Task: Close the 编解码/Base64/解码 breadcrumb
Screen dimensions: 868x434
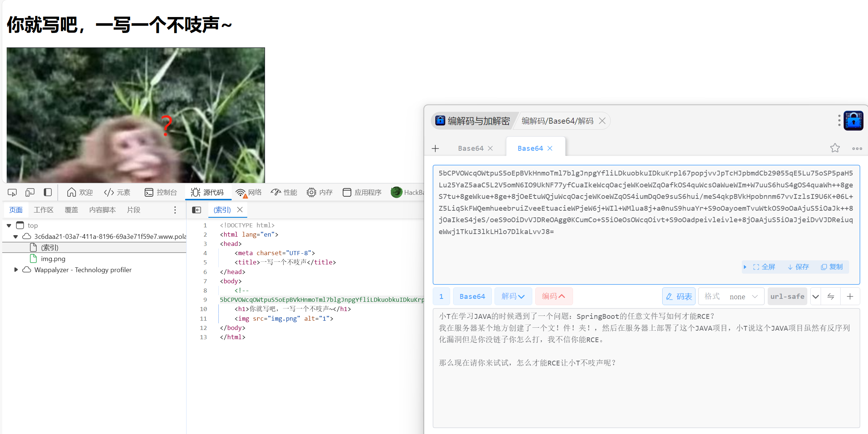Action: click(602, 121)
